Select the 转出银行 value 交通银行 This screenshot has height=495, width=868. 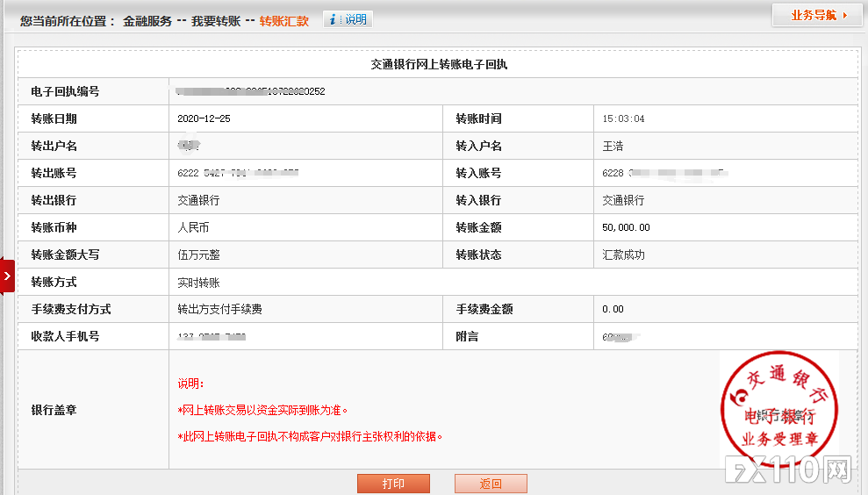point(198,200)
